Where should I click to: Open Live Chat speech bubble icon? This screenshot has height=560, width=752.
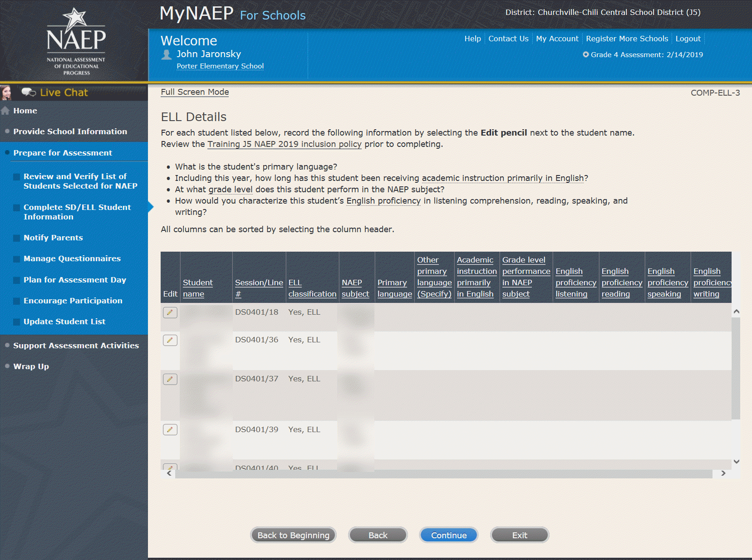click(29, 93)
